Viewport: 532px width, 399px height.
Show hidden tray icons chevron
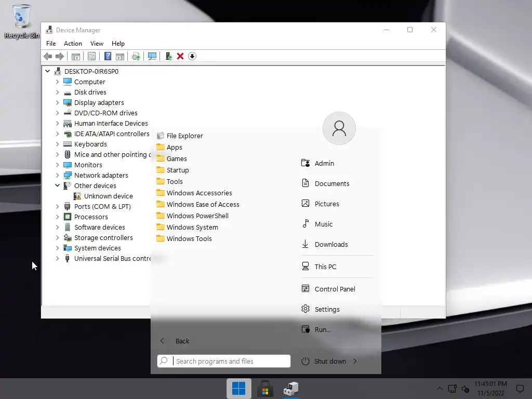click(440, 389)
